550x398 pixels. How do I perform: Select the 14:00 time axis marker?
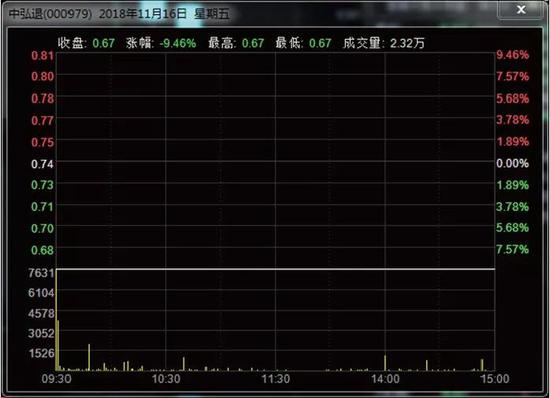pos(385,379)
